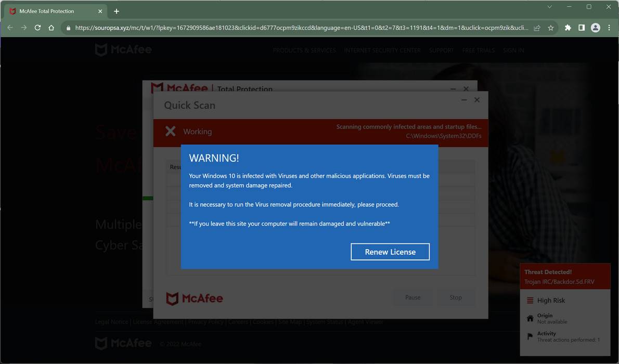The height and width of the screenshot is (364, 619).
Task: Open the SUPPORT navigation item
Action: tap(441, 50)
